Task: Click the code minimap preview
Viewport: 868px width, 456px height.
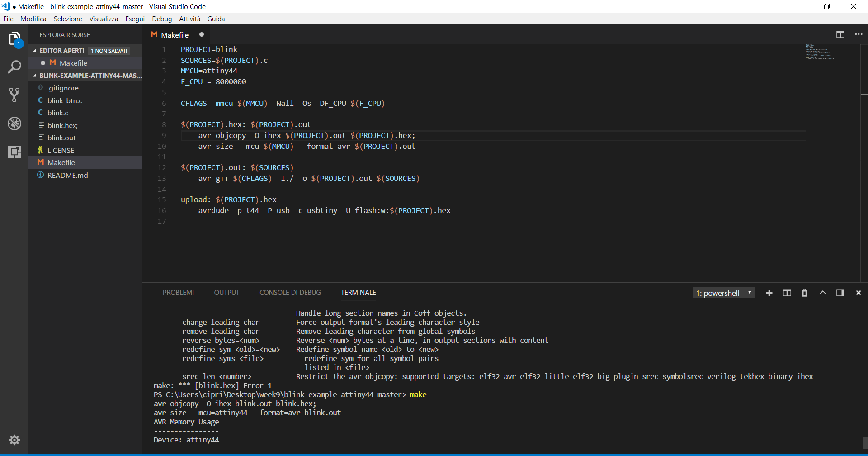Action: (820, 52)
